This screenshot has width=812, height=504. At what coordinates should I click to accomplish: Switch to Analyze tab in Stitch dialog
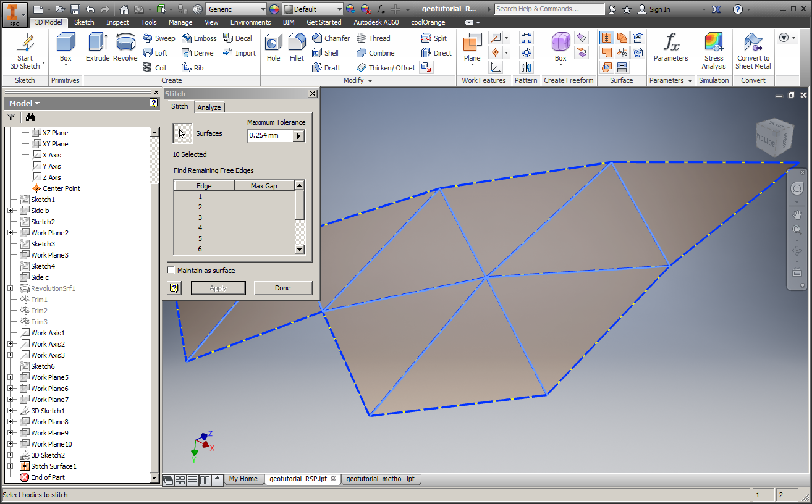point(209,107)
